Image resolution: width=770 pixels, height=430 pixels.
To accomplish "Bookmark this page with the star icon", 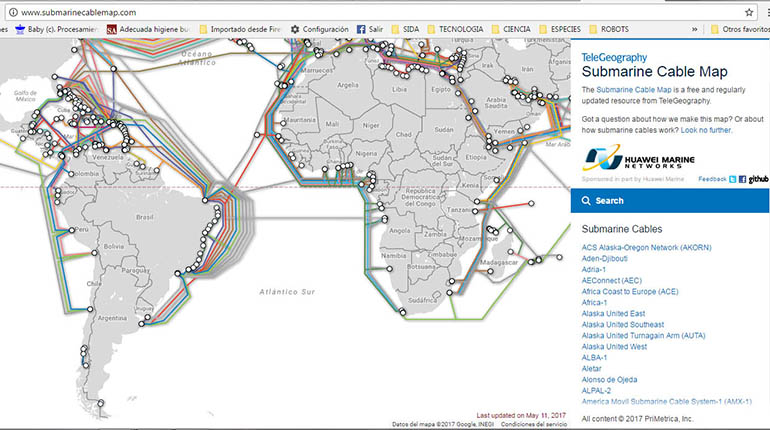I will click(749, 12).
